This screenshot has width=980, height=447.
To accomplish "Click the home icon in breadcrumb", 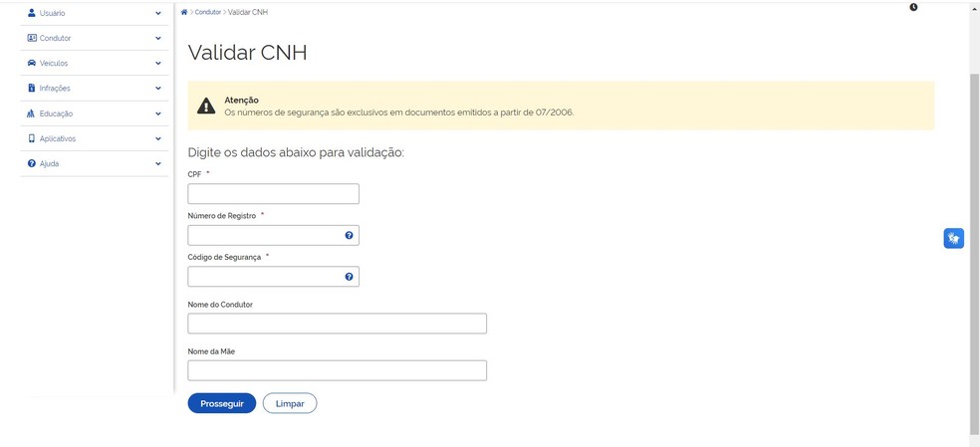I will tap(183, 12).
